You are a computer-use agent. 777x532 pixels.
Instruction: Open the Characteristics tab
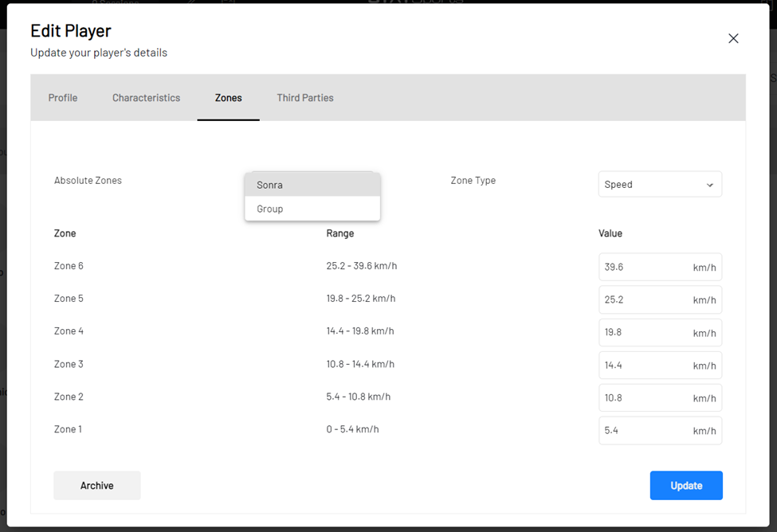[146, 98]
